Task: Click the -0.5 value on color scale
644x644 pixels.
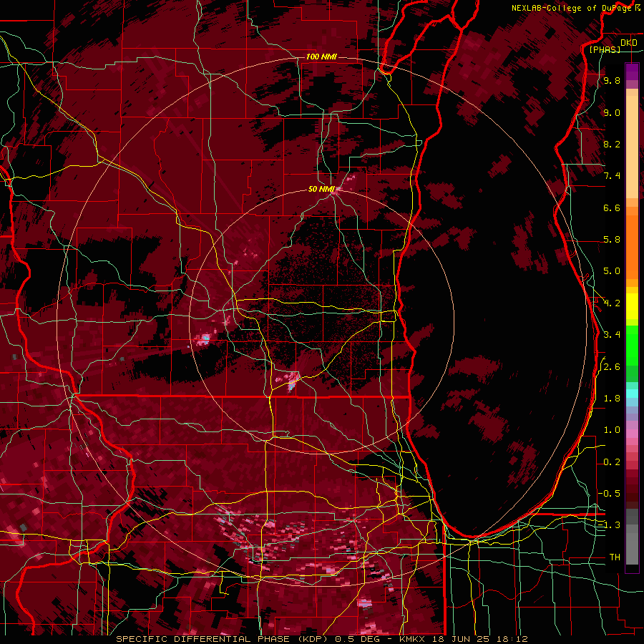Action: pos(609,494)
